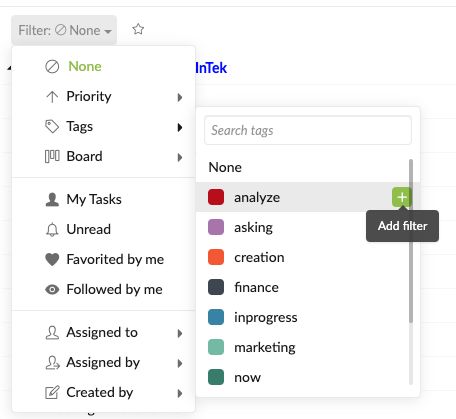The image size is (456, 419).
Task: Click the green plus Add filter button
Action: point(402,197)
